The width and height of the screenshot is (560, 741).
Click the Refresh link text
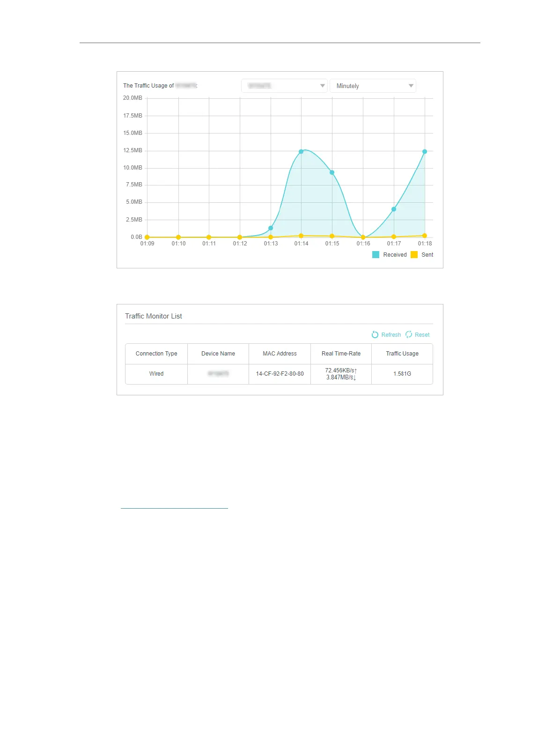pos(391,335)
